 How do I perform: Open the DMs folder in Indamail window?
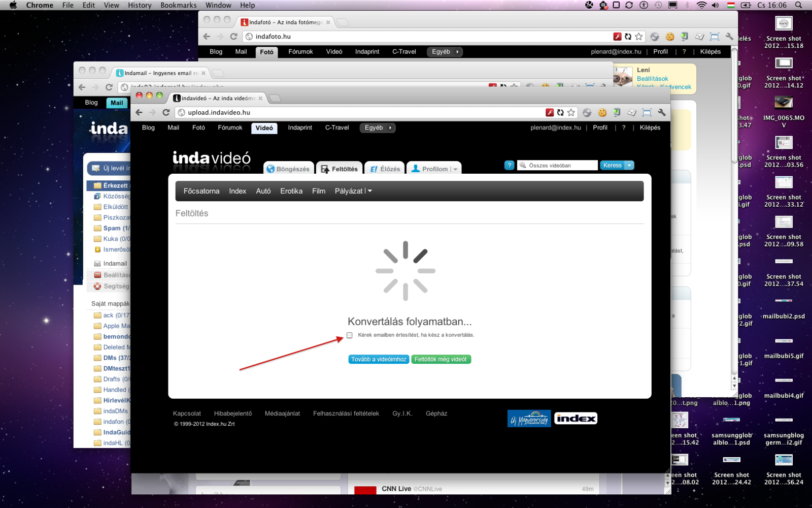point(113,358)
